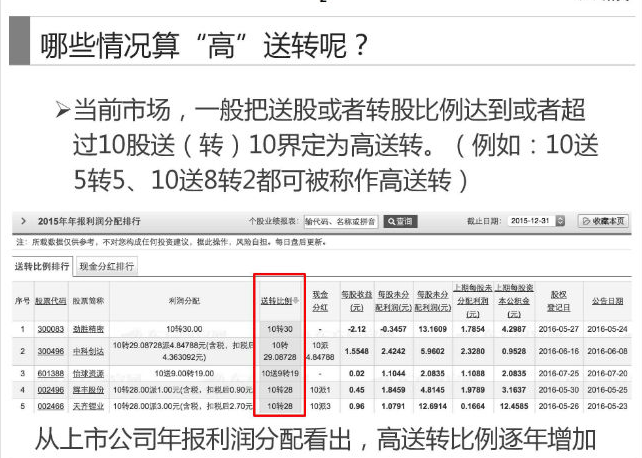
Task: Switch to the 送转比例排行 tab
Action: (42, 266)
